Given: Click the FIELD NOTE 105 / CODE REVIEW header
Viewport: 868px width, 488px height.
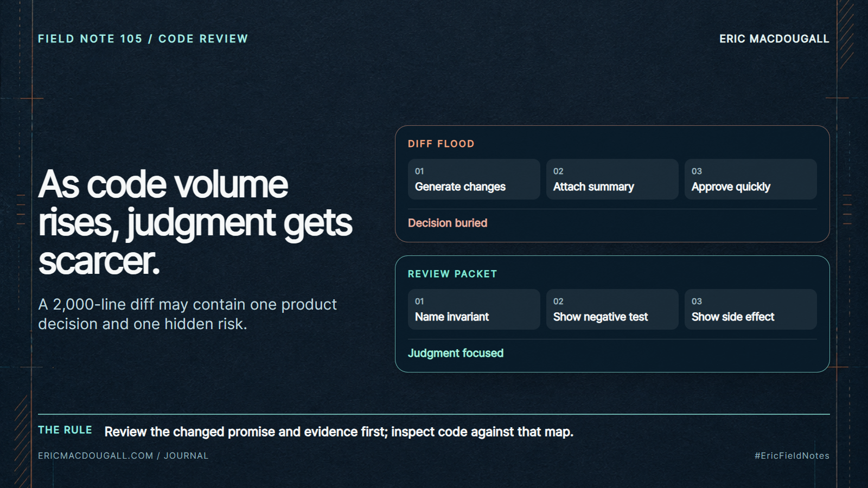Looking at the screenshot, I should coord(143,38).
